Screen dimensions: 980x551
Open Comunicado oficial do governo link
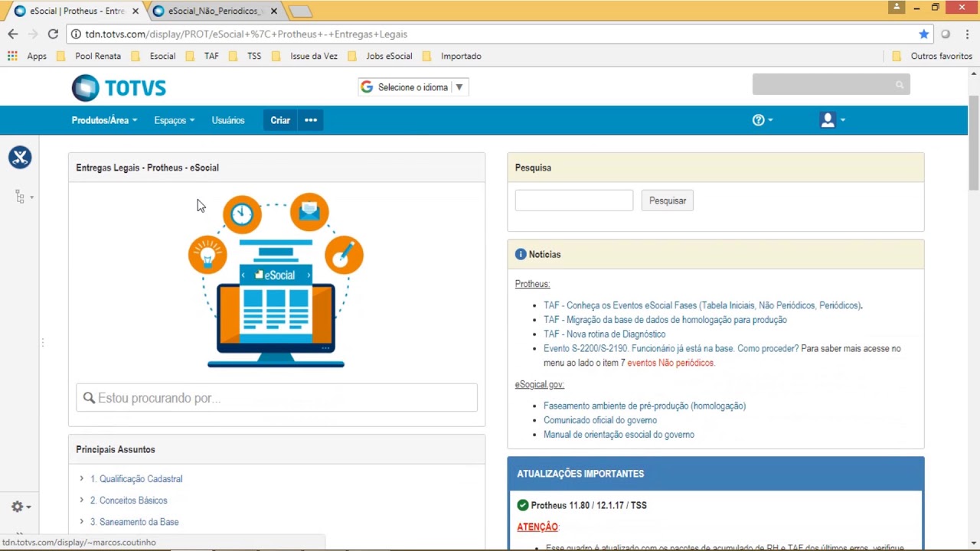pyautogui.click(x=600, y=420)
